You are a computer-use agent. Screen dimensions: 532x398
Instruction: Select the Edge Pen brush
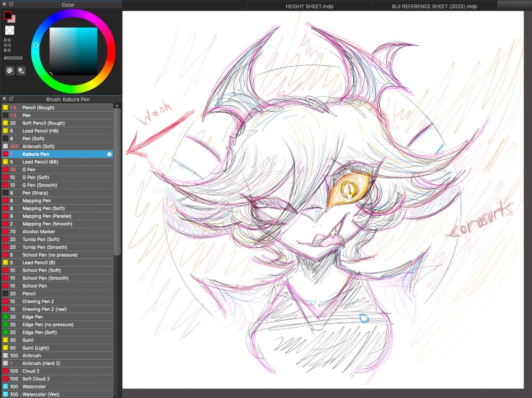tap(57, 317)
